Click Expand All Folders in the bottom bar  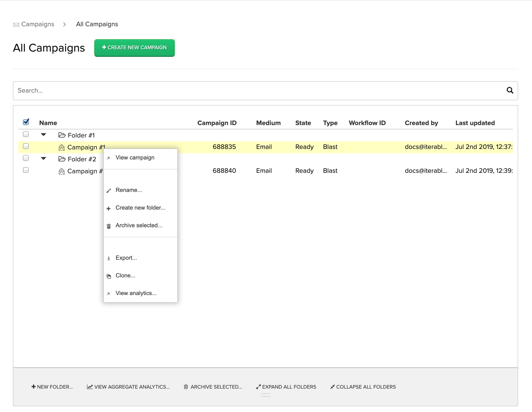[286, 387]
